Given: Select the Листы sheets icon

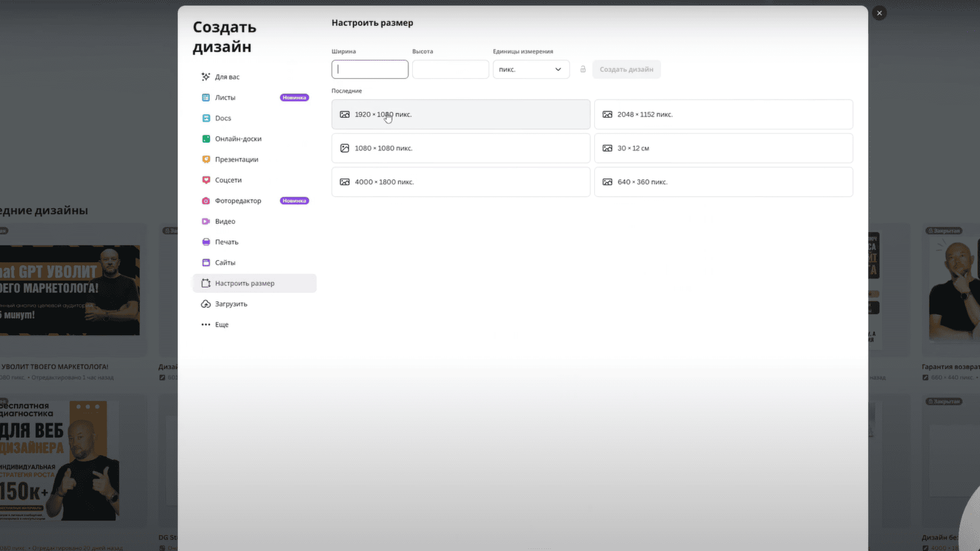Looking at the screenshot, I should tap(206, 97).
